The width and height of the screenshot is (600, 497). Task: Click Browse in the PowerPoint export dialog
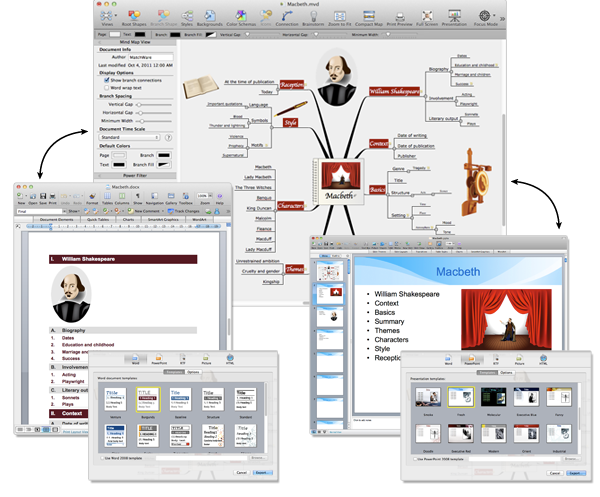571,459
